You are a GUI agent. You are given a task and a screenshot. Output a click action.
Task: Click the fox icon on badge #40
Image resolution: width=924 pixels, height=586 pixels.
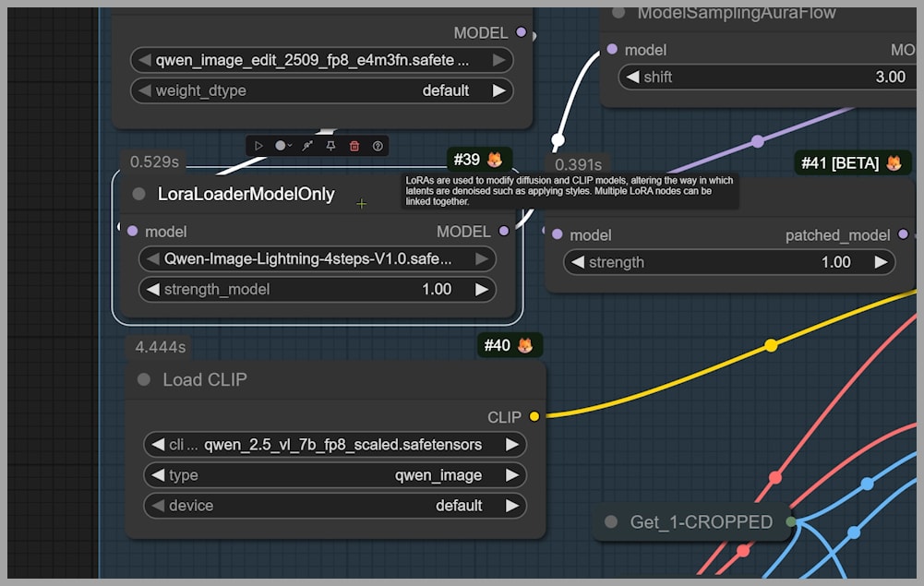pos(524,346)
